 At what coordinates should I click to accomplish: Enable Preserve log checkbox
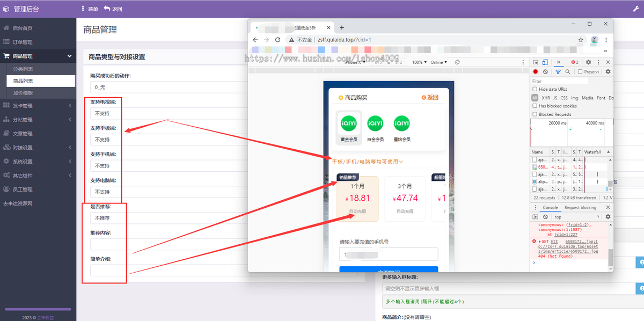(580, 71)
